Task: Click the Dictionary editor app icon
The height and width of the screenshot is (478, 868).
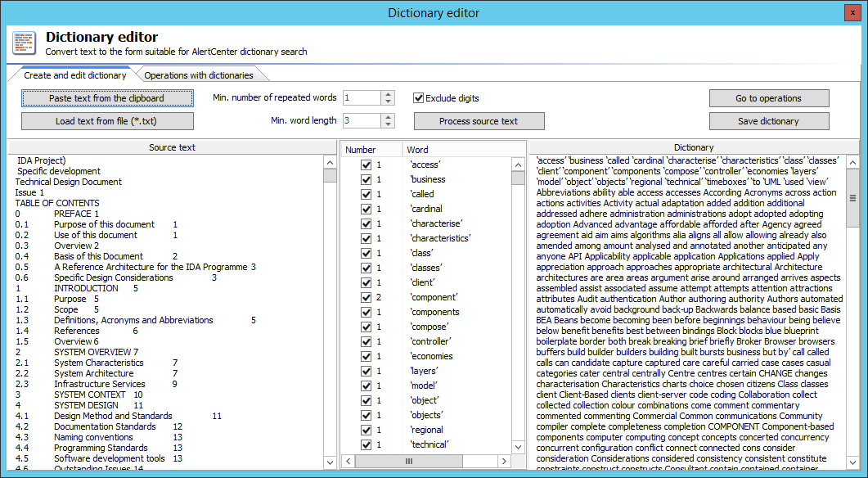Action: click(25, 43)
